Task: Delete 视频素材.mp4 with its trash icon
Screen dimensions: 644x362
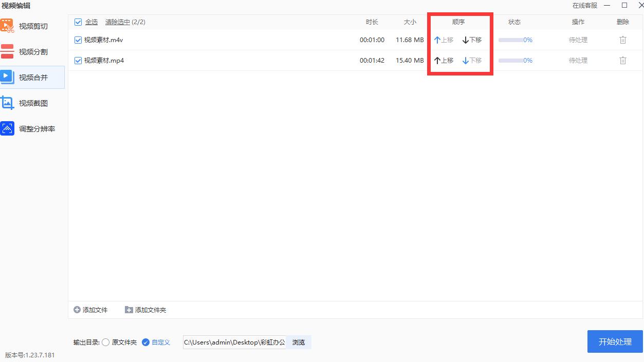Action: point(622,60)
